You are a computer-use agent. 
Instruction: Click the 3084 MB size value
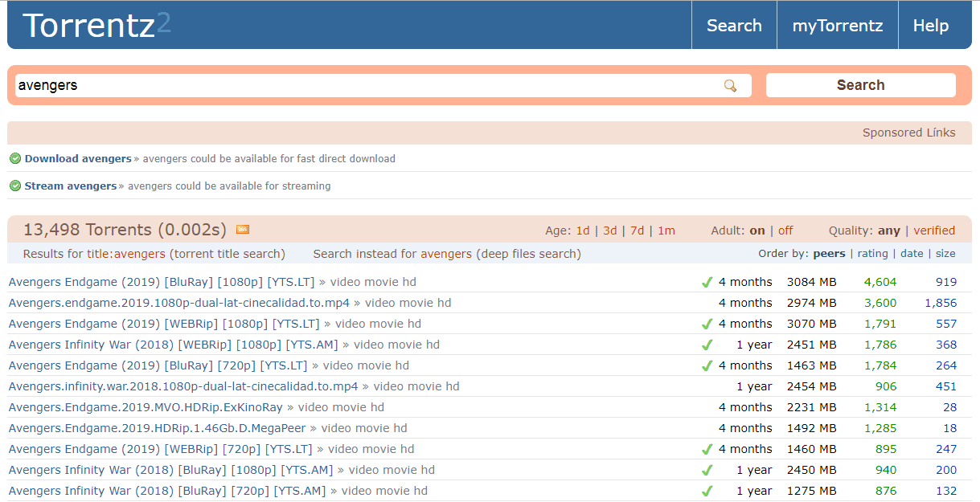click(x=811, y=282)
